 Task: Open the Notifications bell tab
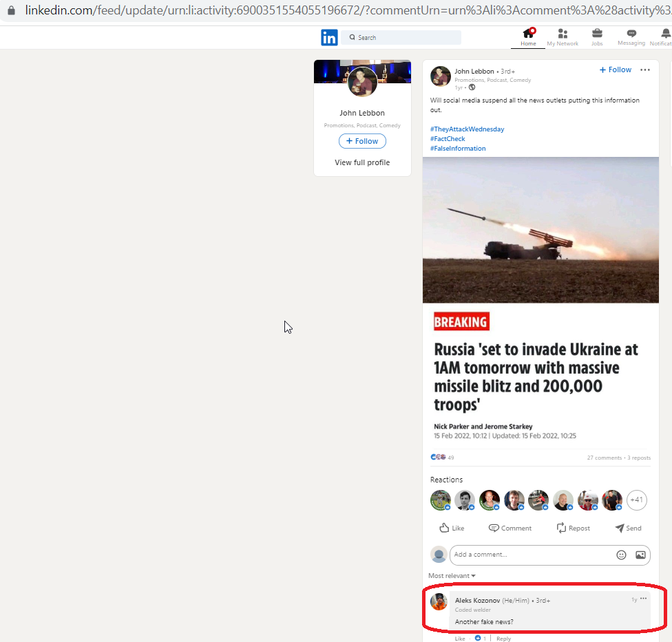pos(662,38)
